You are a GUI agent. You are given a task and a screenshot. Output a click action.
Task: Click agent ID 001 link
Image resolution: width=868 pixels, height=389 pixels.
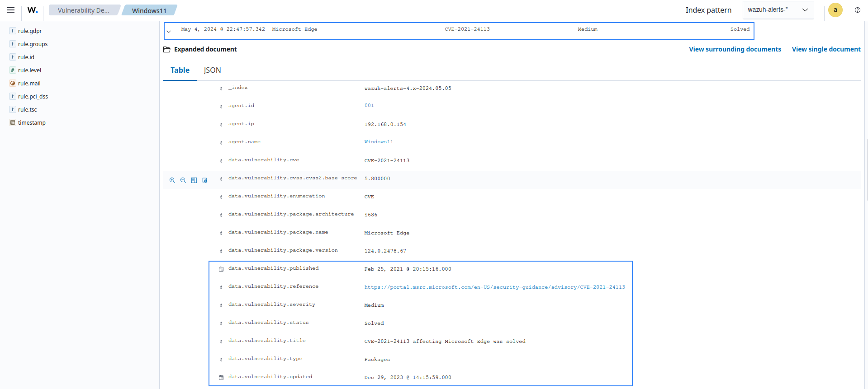pos(369,106)
